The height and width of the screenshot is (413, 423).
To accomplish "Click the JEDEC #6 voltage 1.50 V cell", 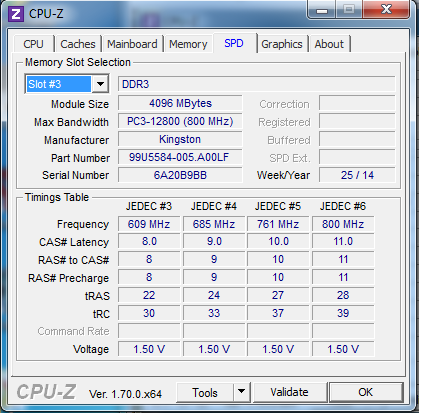I will [343, 349].
